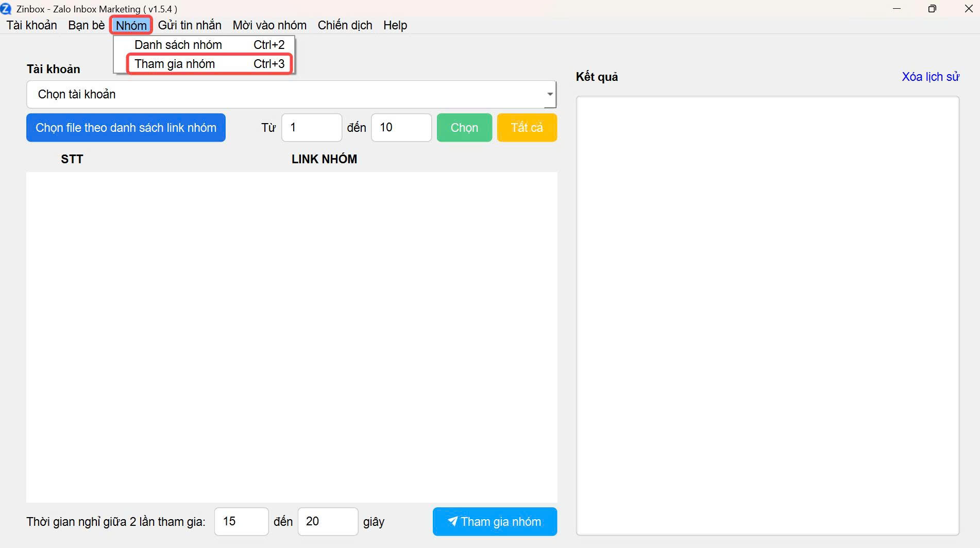Click the Zinbox app logo icon
Viewport: 980px width, 548px height.
click(6, 9)
